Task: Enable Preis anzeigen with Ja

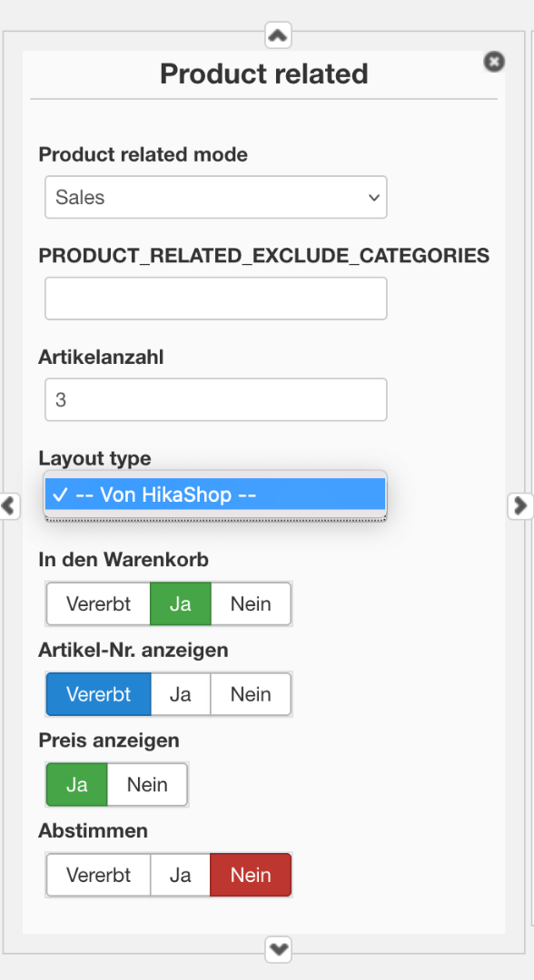Action: (x=77, y=784)
